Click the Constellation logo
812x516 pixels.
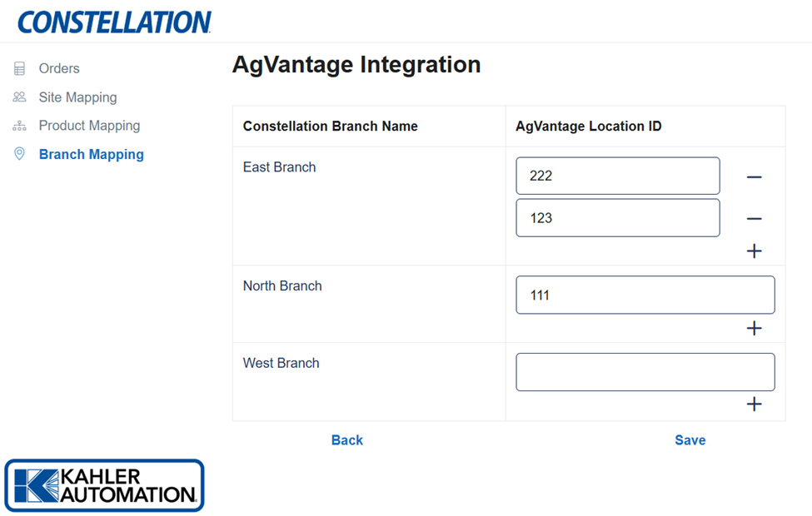(114, 22)
